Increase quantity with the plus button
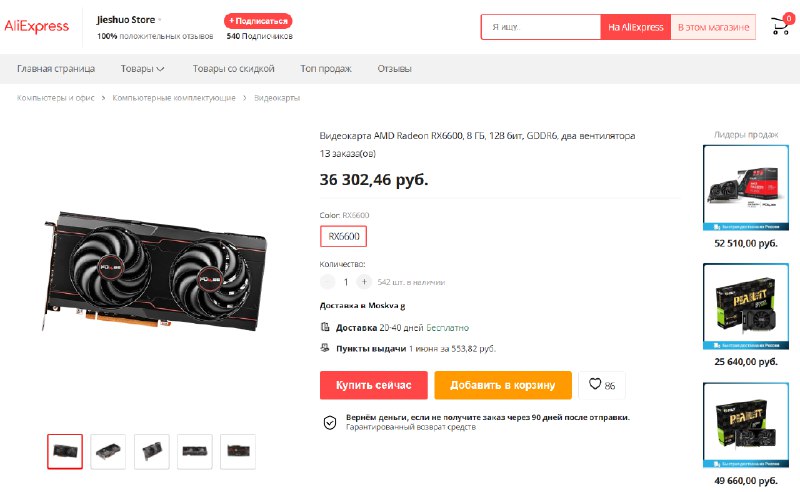This screenshot has height=492, width=800. point(364,282)
